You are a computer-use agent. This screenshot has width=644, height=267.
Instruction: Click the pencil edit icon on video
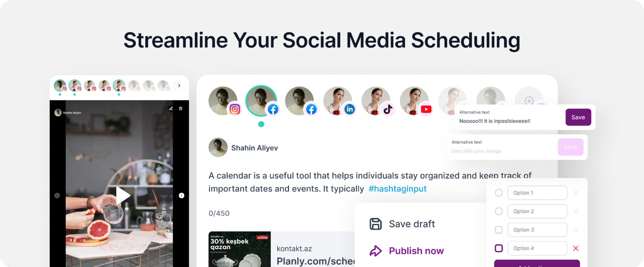point(171,109)
